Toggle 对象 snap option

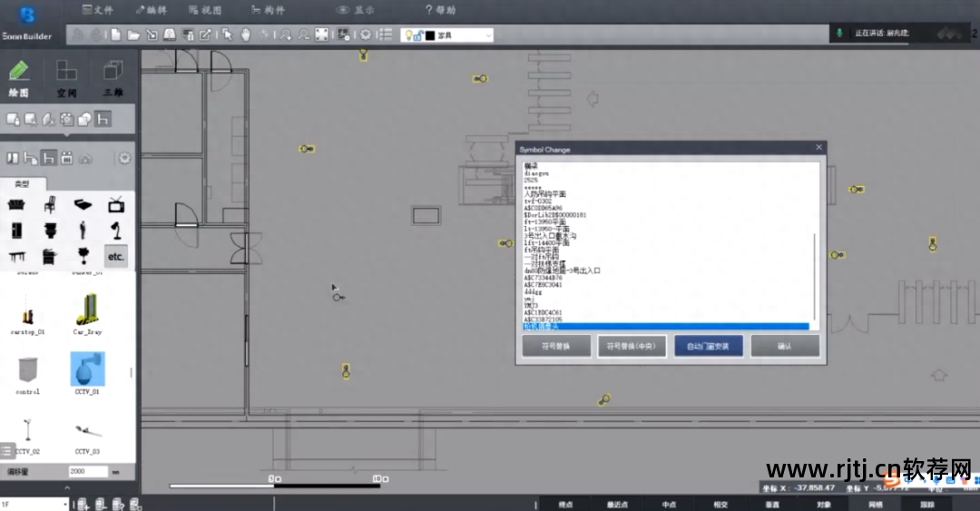coord(824,504)
